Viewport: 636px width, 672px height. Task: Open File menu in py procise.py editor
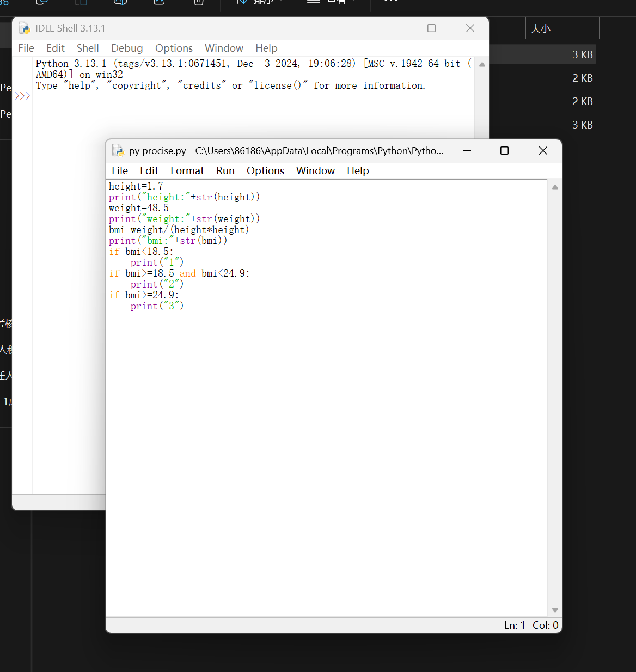point(120,170)
